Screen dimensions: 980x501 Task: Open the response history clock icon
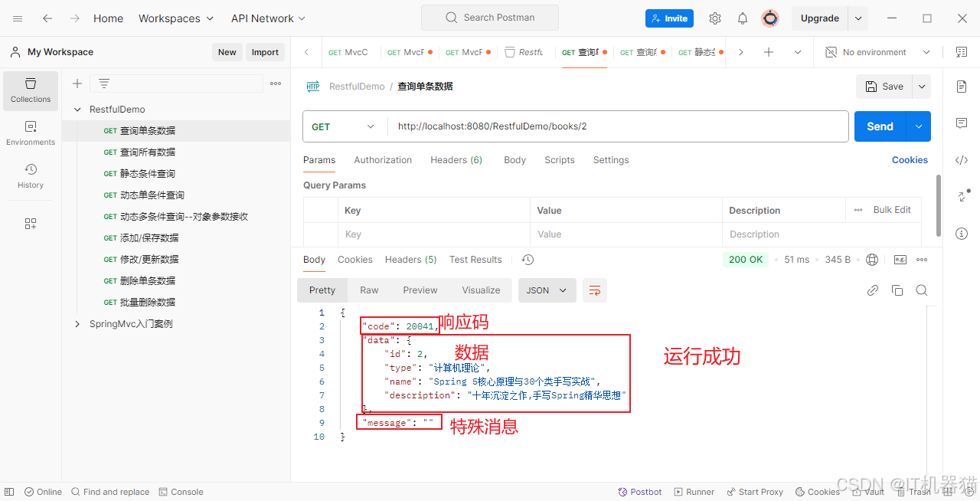pyautogui.click(x=528, y=260)
